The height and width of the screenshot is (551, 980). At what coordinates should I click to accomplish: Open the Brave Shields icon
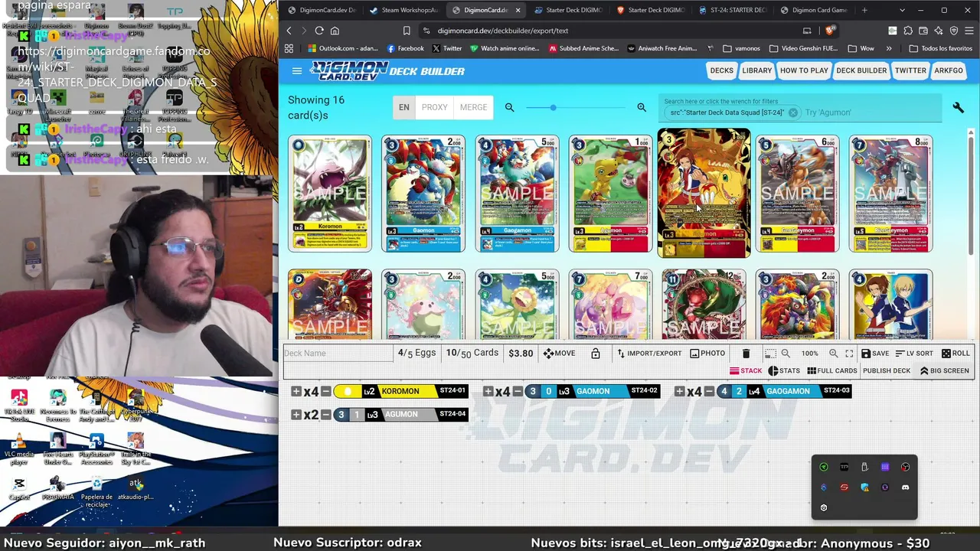pos(830,31)
